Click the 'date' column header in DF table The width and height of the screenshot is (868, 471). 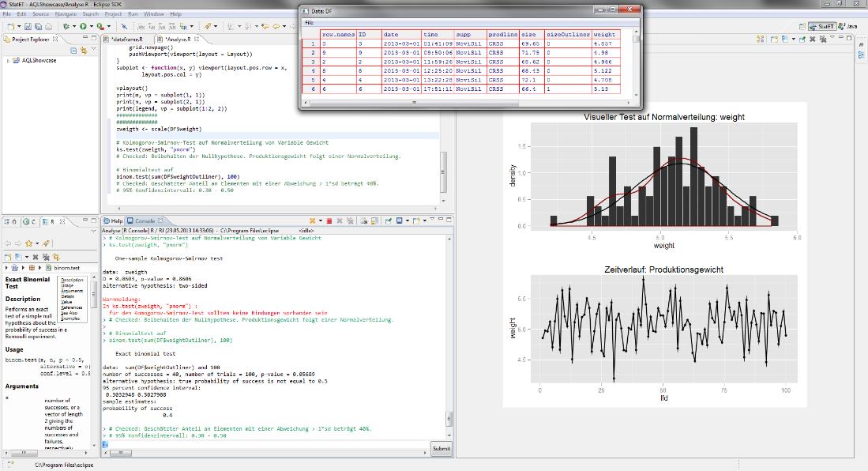[x=401, y=34]
